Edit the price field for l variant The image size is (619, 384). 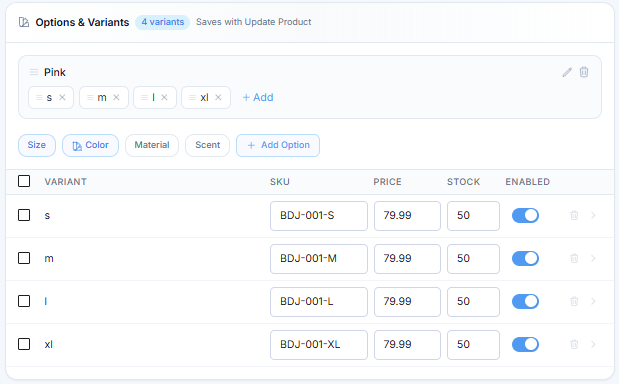pyautogui.click(x=407, y=302)
